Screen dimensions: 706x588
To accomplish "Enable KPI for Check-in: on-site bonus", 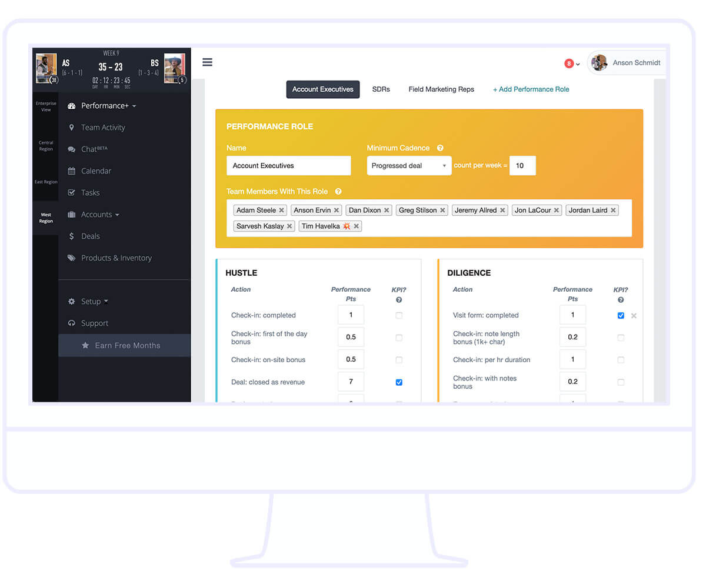I will (x=399, y=360).
